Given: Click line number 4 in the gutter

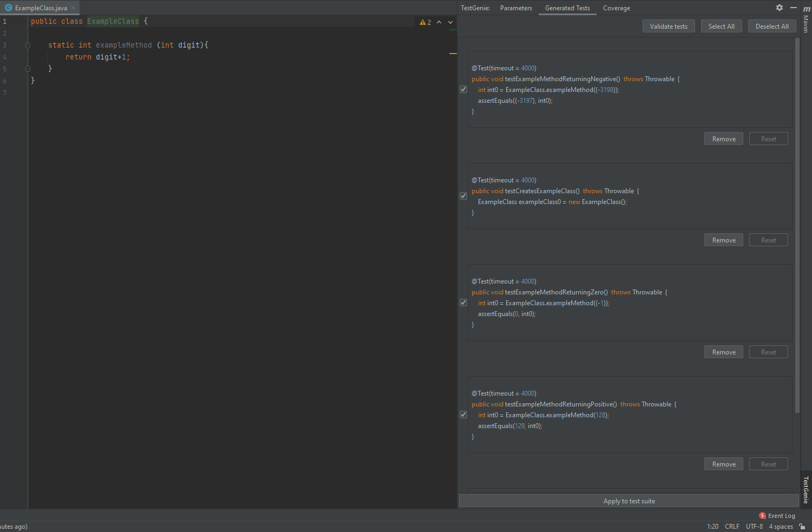Looking at the screenshot, I should [5, 57].
